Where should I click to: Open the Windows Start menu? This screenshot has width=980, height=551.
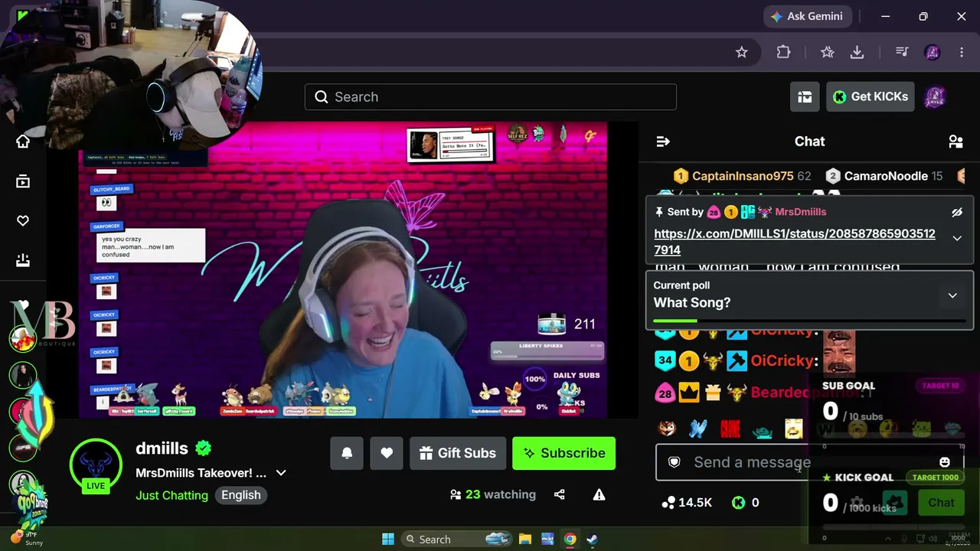tap(388, 540)
